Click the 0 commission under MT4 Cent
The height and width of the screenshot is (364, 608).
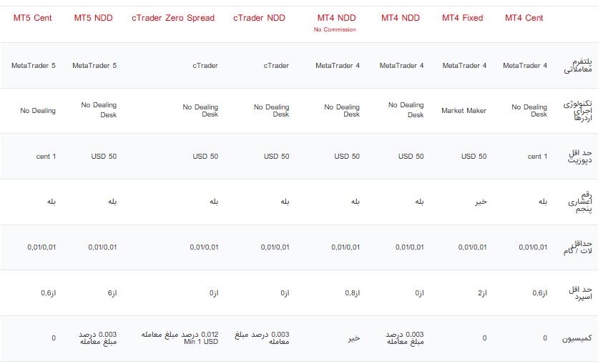545,338
